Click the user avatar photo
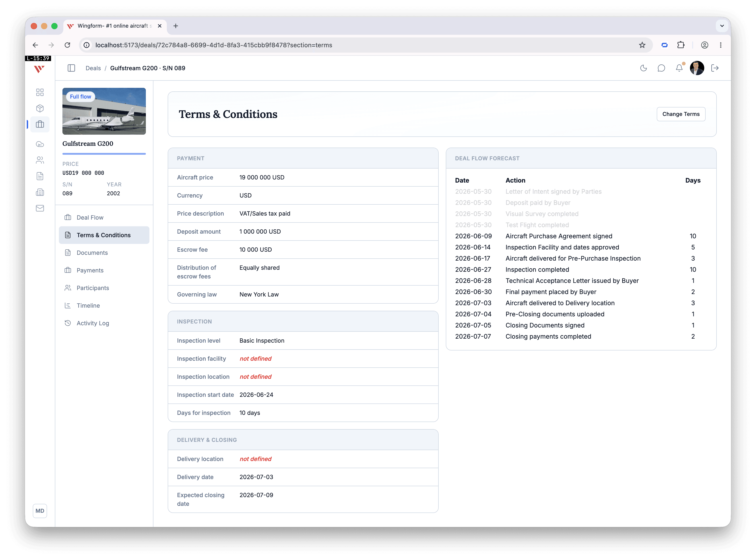 coord(697,68)
